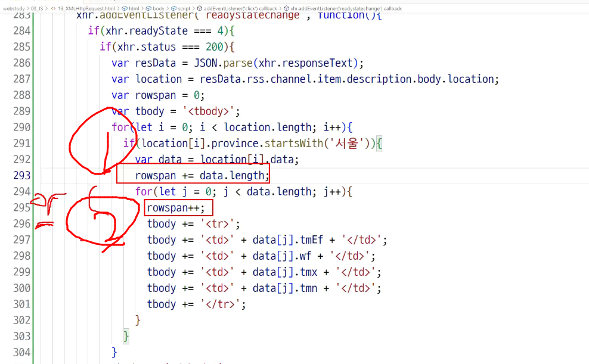The image size is (589, 364).
Task: Click 'rowspan += data.length;' statement
Action: point(202,176)
